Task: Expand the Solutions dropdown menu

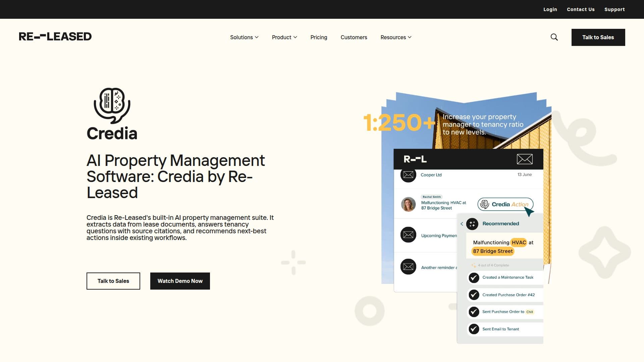Action: pyautogui.click(x=244, y=37)
